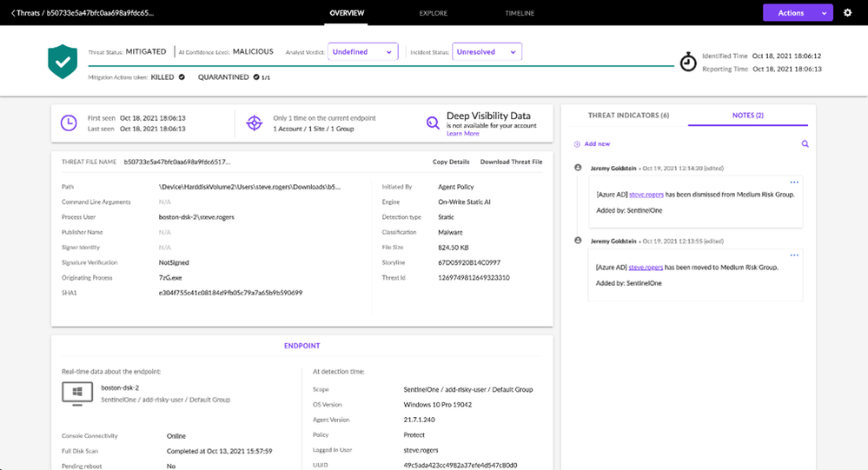Image resolution: width=868 pixels, height=470 pixels.
Task: Click avatar icon of the 12:13:55 note
Action: [578, 241]
